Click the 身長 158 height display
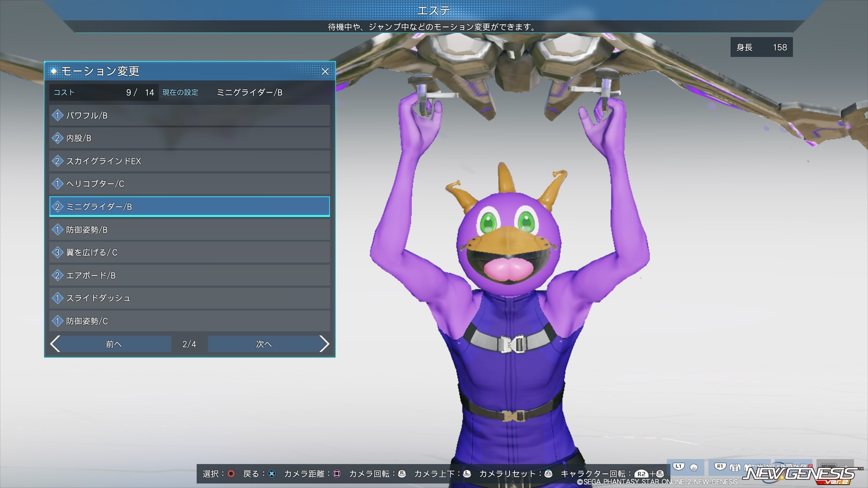 (761, 47)
